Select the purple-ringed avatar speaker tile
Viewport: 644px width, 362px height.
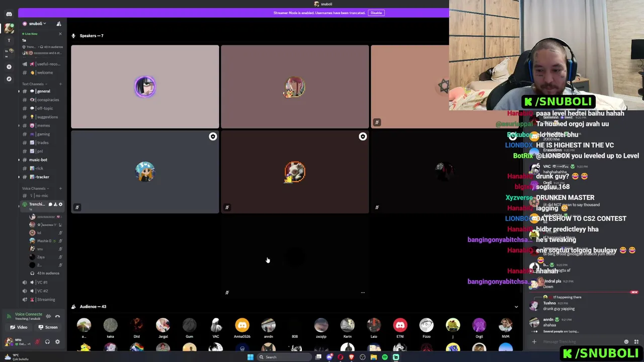[x=145, y=87]
